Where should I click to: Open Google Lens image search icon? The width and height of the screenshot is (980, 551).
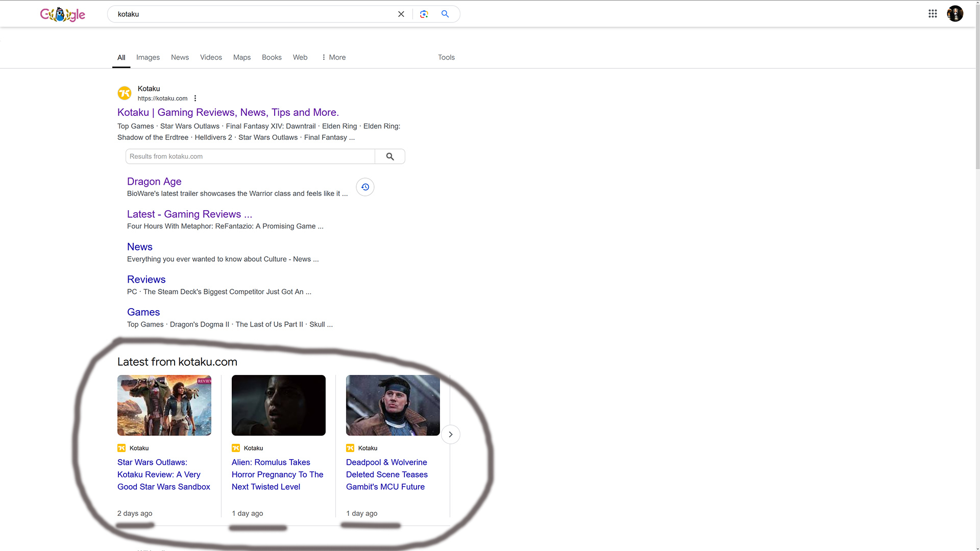tap(424, 14)
